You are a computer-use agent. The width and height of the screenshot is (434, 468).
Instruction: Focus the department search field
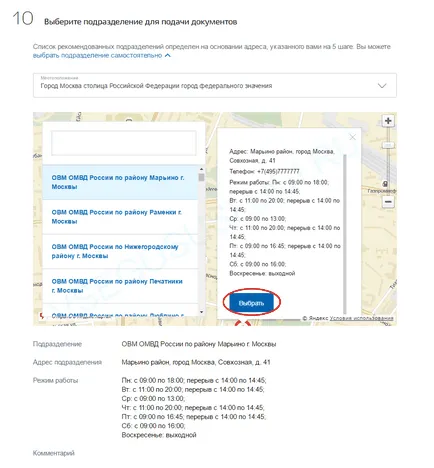pyautogui.click(x=124, y=143)
